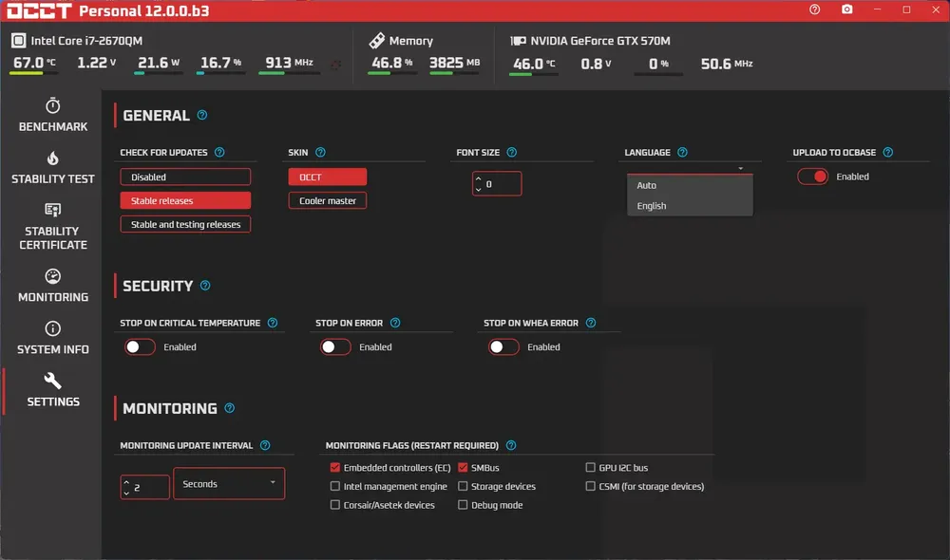Viewport: 950px width, 560px height.
Task: Select Auto in Language list
Action: [690, 185]
